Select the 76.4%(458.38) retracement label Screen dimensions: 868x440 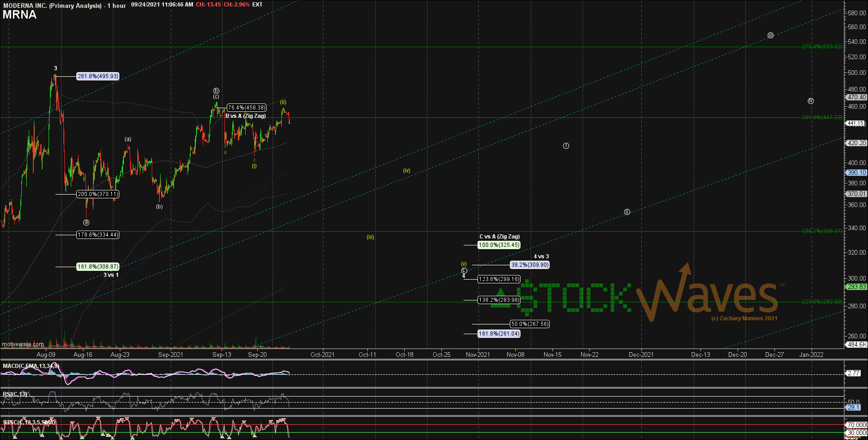[247, 108]
